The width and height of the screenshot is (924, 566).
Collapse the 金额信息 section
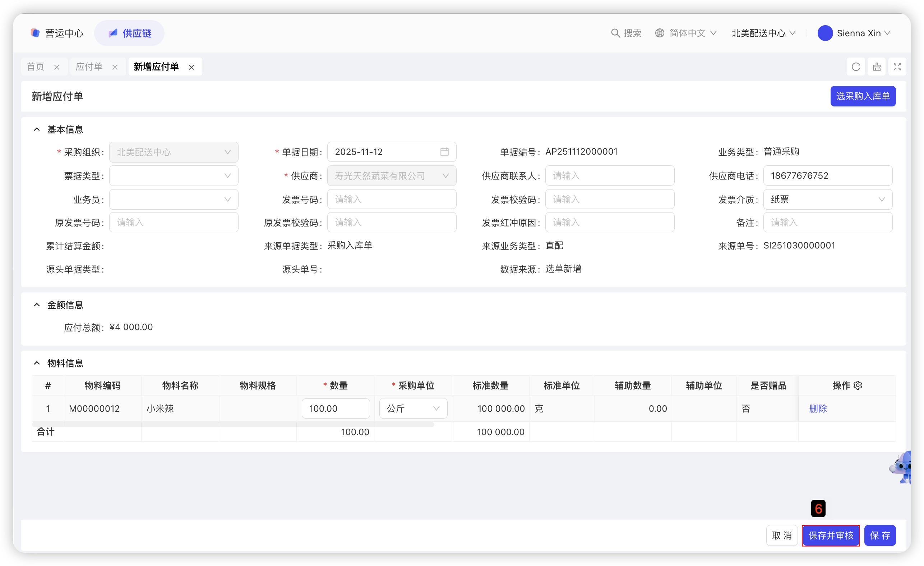point(37,305)
